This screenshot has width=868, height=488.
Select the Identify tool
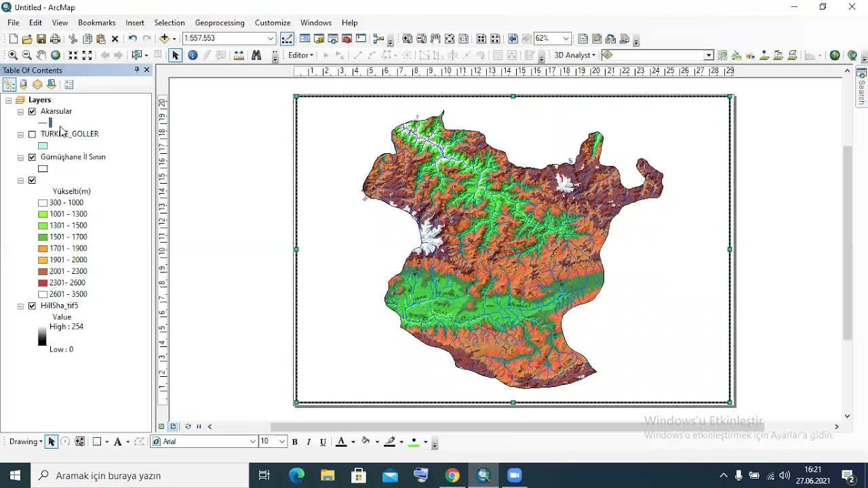[x=193, y=56]
